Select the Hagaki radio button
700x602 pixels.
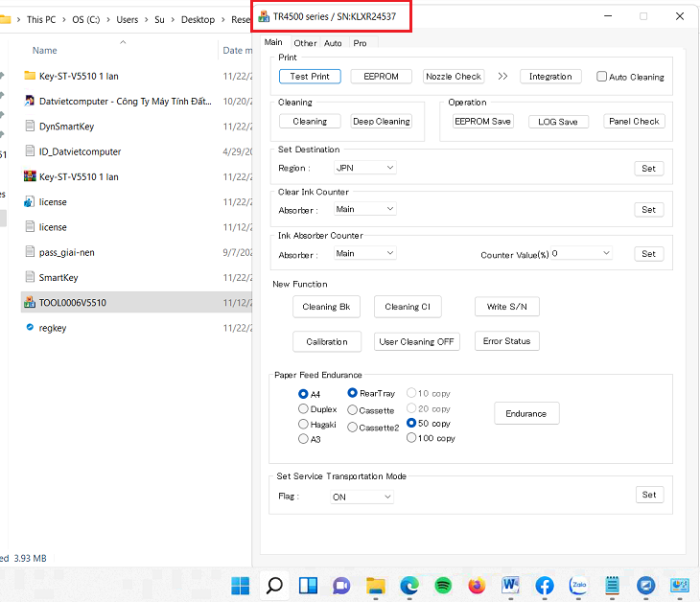(x=303, y=424)
